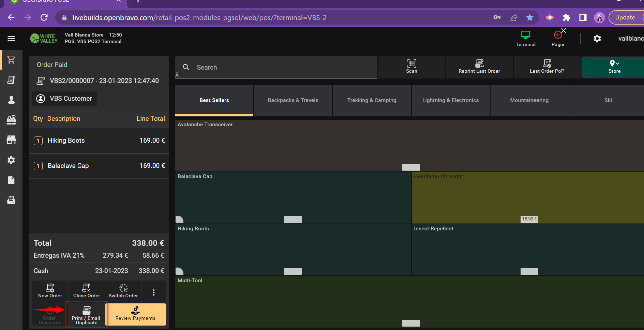Viewport: 644px width, 330px height.
Task: Open the hamburger main menu
Action: [x=11, y=39]
